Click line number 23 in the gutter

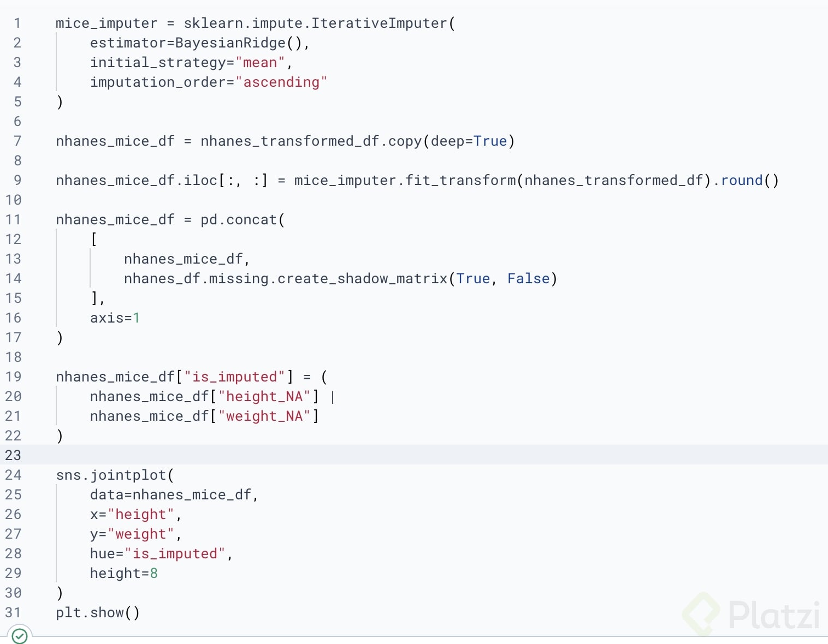click(13, 455)
